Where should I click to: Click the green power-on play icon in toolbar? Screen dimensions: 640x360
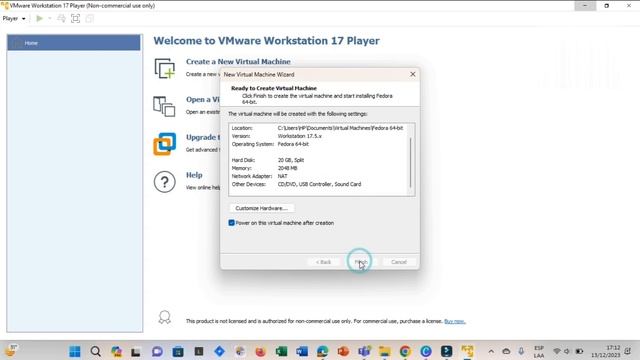click(x=40, y=18)
